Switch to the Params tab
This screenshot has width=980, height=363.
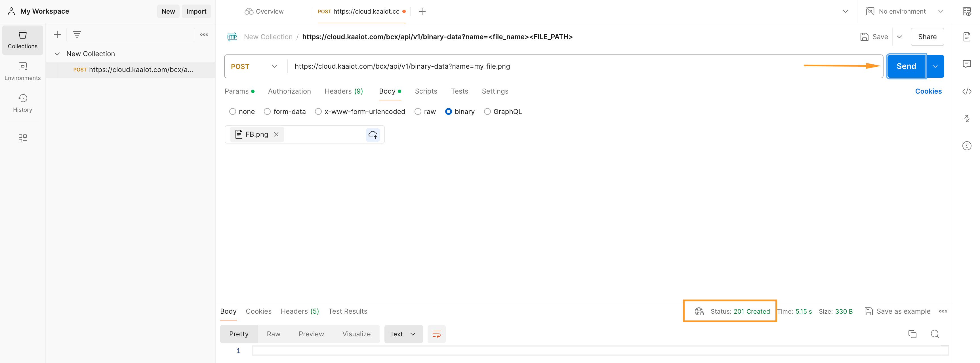[x=239, y=91]
